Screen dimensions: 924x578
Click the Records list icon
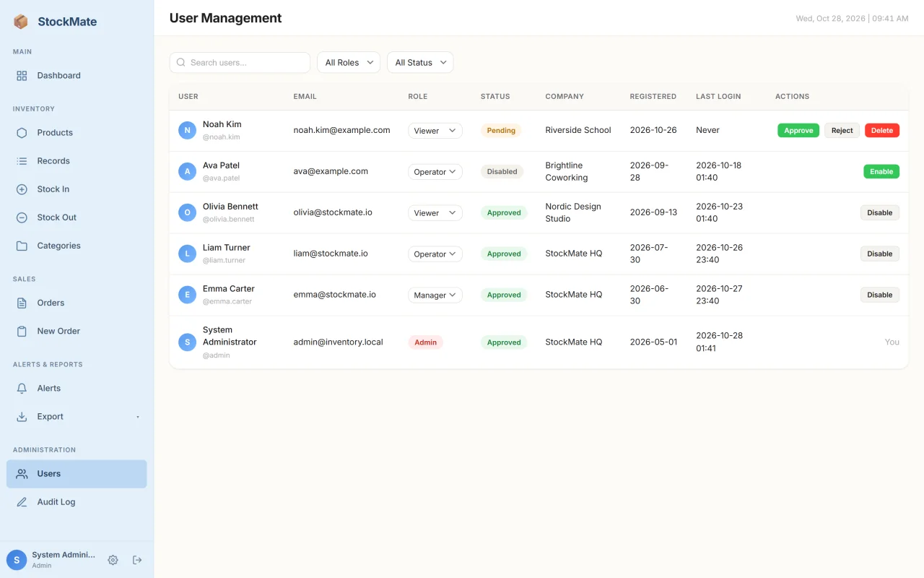click(22, 160)
